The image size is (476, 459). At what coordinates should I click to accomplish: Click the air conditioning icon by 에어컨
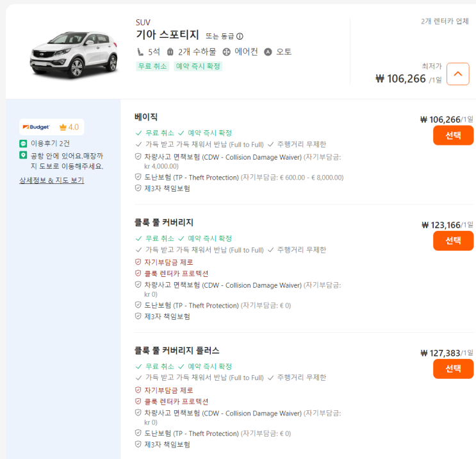[x=226, y=52]
